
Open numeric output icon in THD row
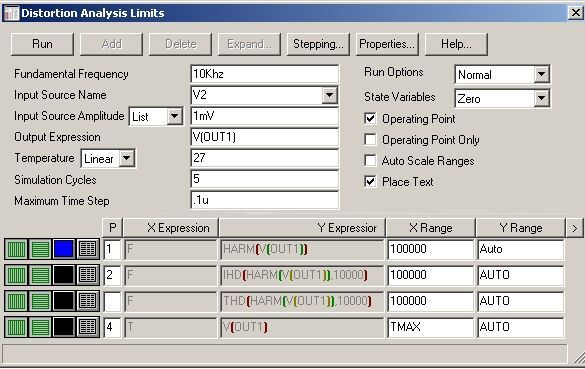tap(88, 301)
